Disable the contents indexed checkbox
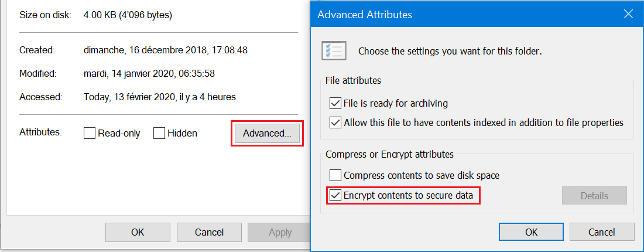 click(335, 122)
